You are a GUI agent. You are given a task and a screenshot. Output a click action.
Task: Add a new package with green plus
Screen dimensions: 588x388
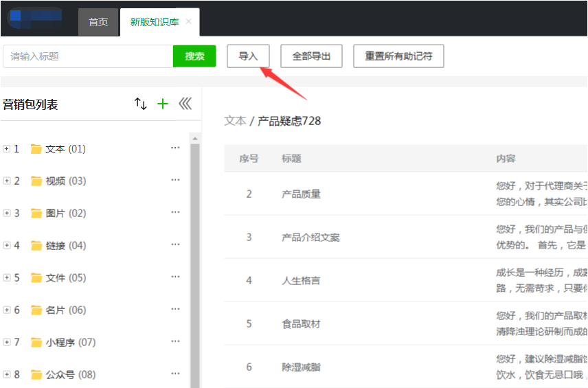[163, 104]
